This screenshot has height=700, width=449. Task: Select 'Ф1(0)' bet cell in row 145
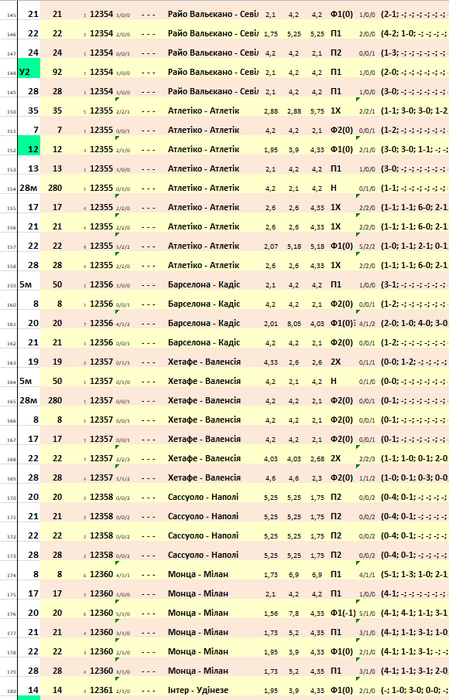[x=341, y=14]
